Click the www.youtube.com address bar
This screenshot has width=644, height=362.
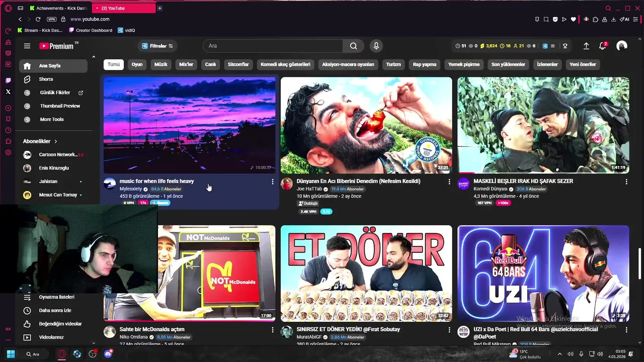[x=90, y=19]
